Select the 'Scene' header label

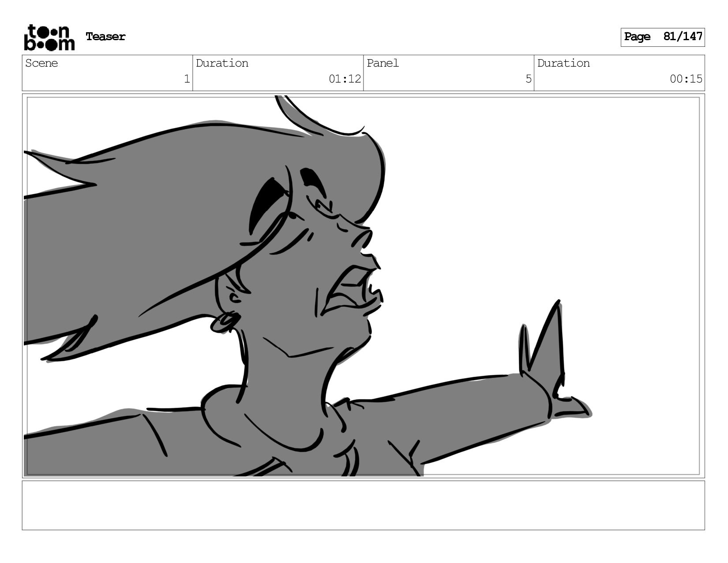pyautogui.click(x=41, y=63)
